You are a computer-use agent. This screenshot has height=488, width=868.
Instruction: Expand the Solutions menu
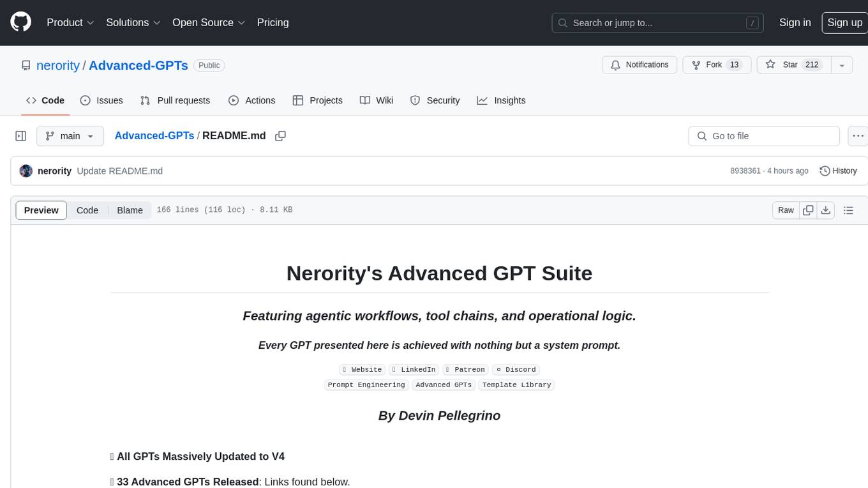133,22
